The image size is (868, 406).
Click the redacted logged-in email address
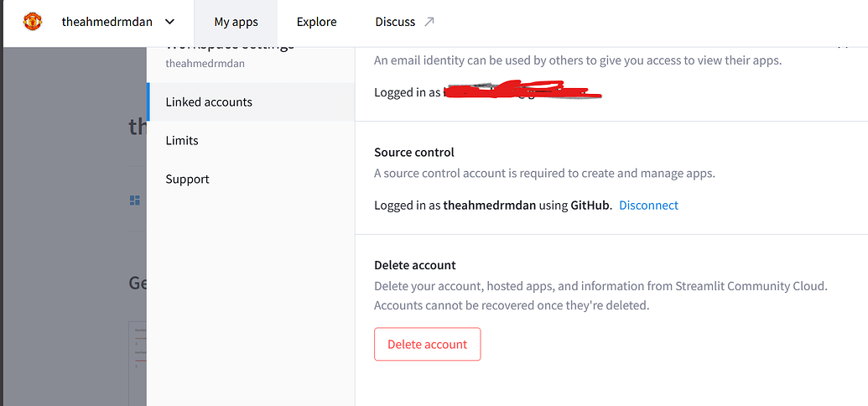coord(520,91)
